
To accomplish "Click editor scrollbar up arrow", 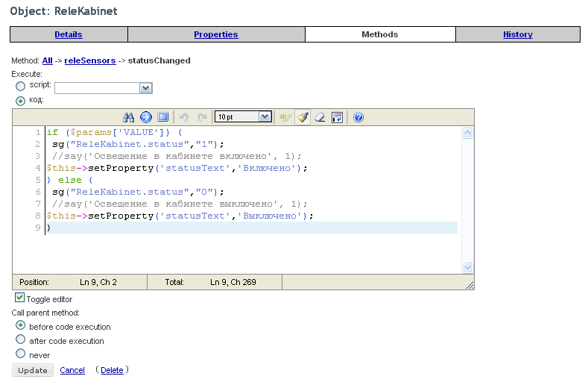I will click(x=467, y=133).
